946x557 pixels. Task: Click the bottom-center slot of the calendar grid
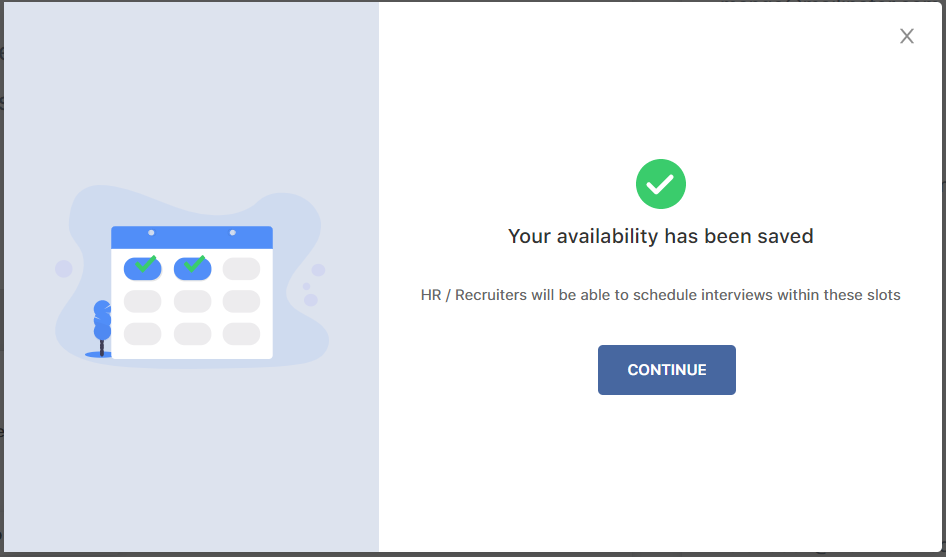(192, 334)
